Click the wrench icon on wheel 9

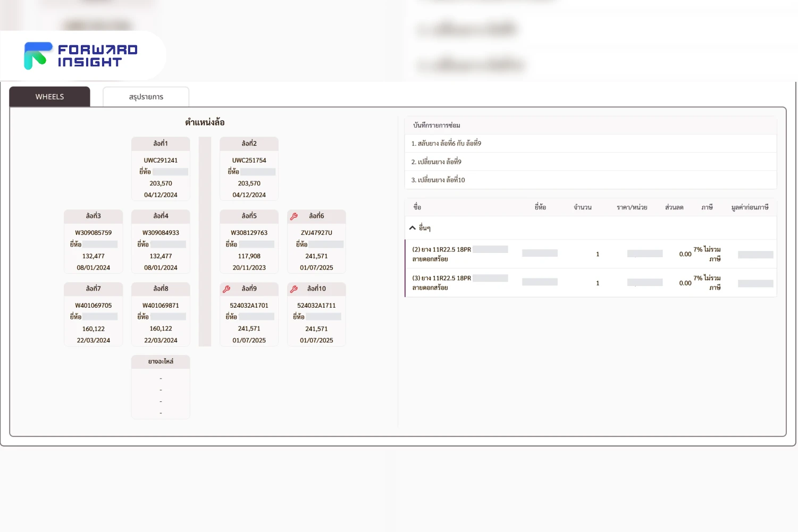click(226, 289)
